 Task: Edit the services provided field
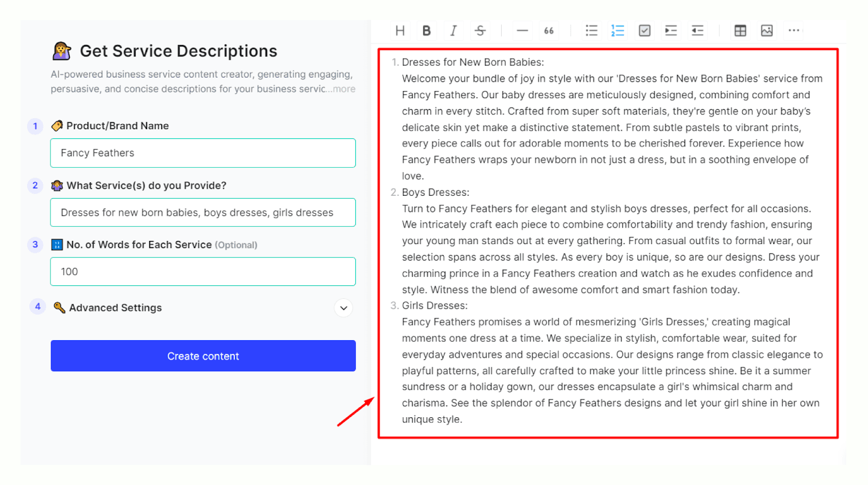203,213
